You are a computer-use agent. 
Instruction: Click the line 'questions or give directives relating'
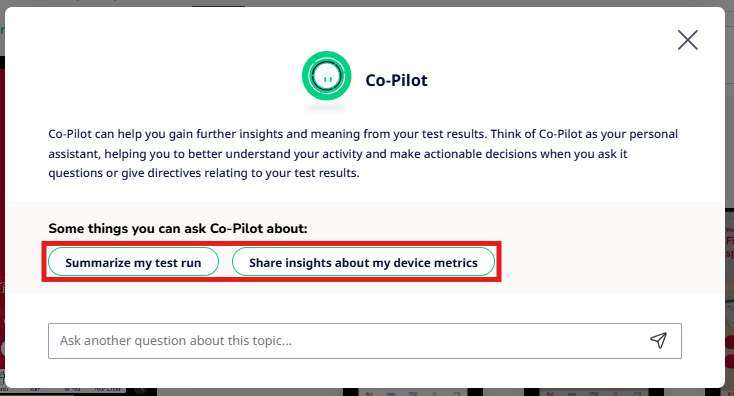[x=204, y=173]
